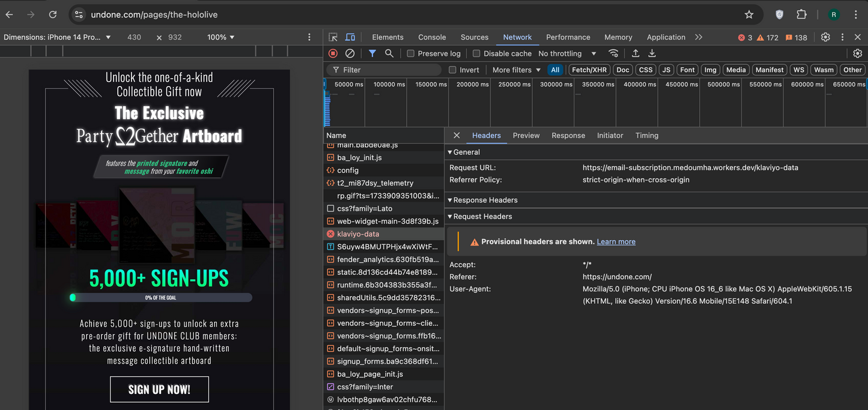Activate the inspect element picker icon
This screenshot has height=410, width=868.
333,37
